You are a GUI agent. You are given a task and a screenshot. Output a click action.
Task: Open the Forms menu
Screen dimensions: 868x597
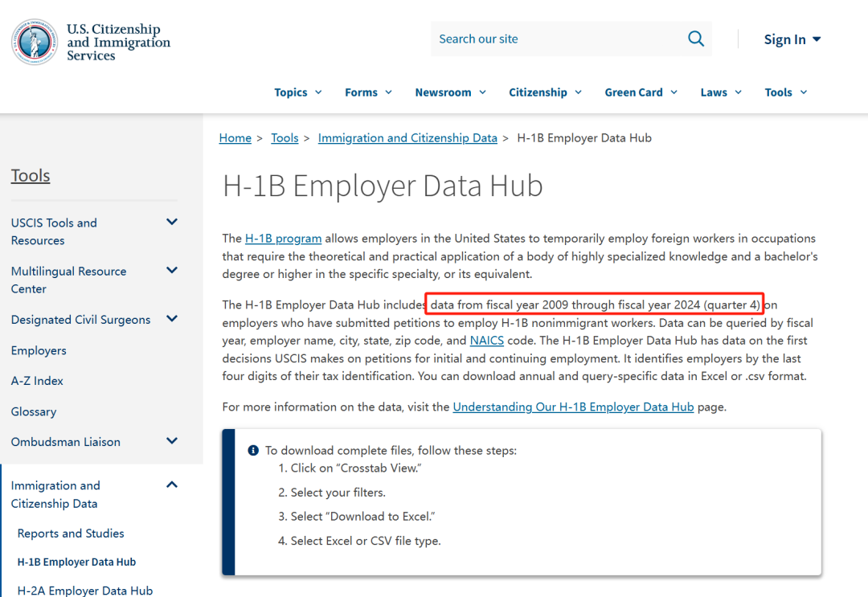coord(368,92)
